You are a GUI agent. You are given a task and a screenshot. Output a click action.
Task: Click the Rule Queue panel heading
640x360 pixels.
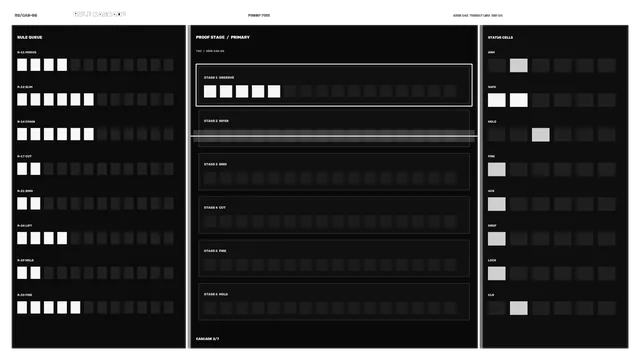(x=29, y=37)
